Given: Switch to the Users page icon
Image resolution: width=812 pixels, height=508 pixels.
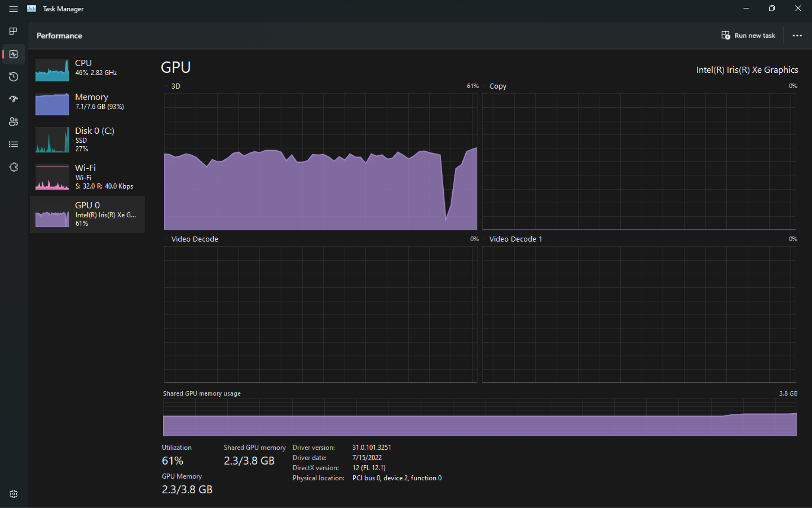Looking at the screenshot, I should 13,122.
